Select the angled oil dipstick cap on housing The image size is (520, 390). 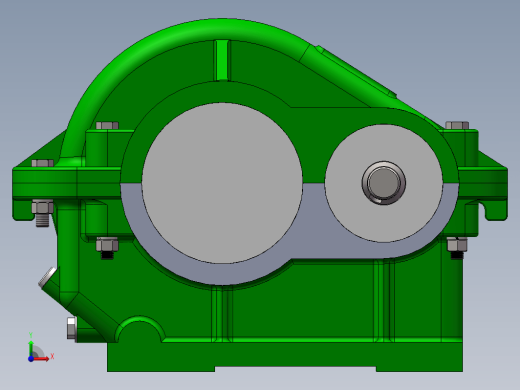pos(47,277)
